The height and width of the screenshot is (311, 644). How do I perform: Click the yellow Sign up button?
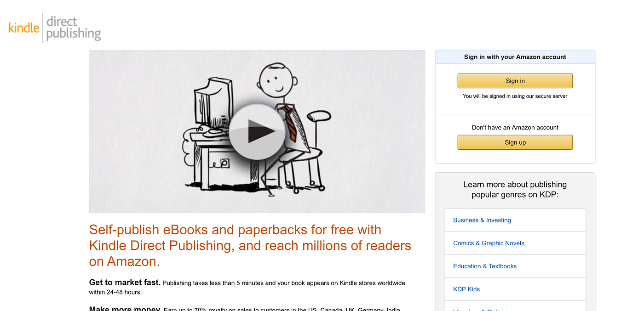(x=515, y=142)
